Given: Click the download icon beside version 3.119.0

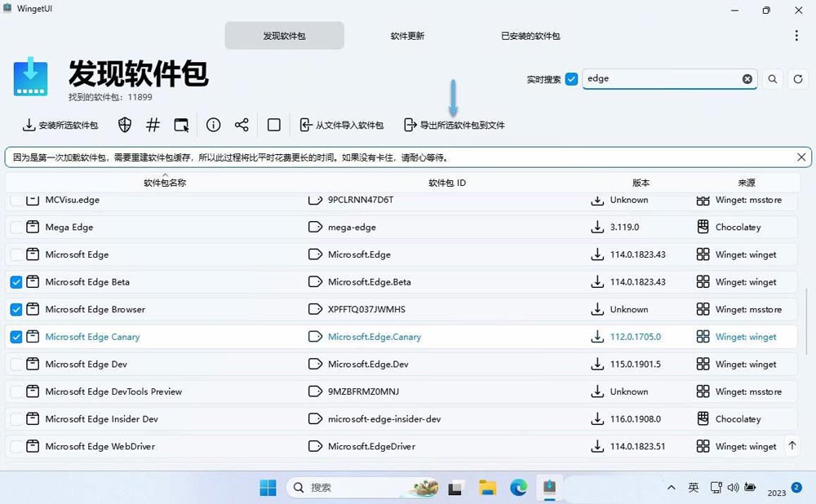Looking at the screenshot, I should (597, 227).
